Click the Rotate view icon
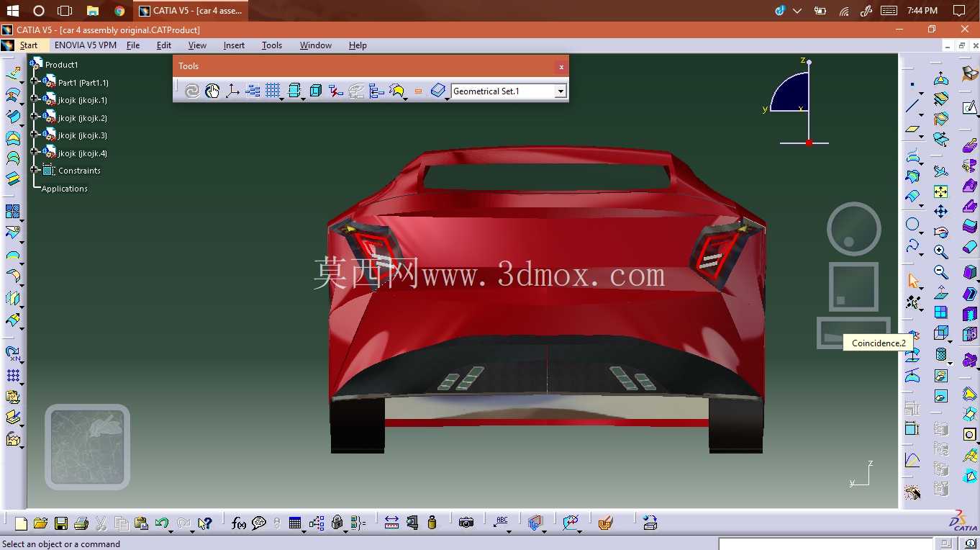The width and height of the screenshot is (980, 550). pos(940,232)
